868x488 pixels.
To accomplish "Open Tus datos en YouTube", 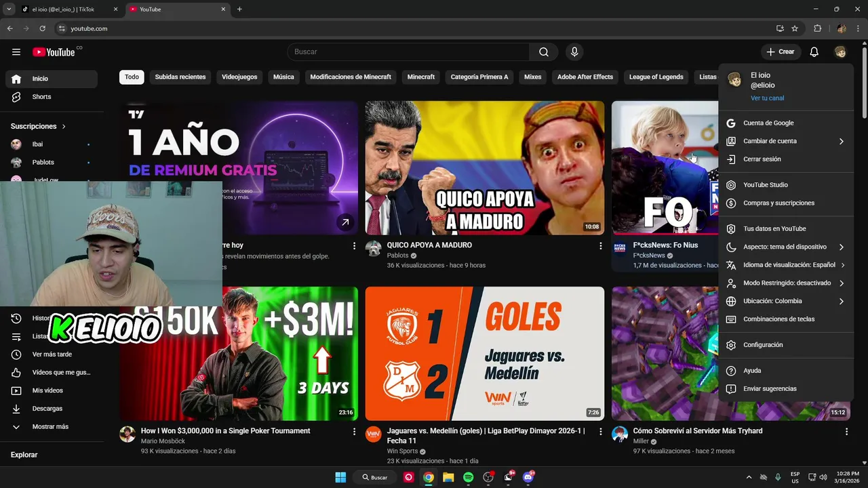I will coord(786,229).
